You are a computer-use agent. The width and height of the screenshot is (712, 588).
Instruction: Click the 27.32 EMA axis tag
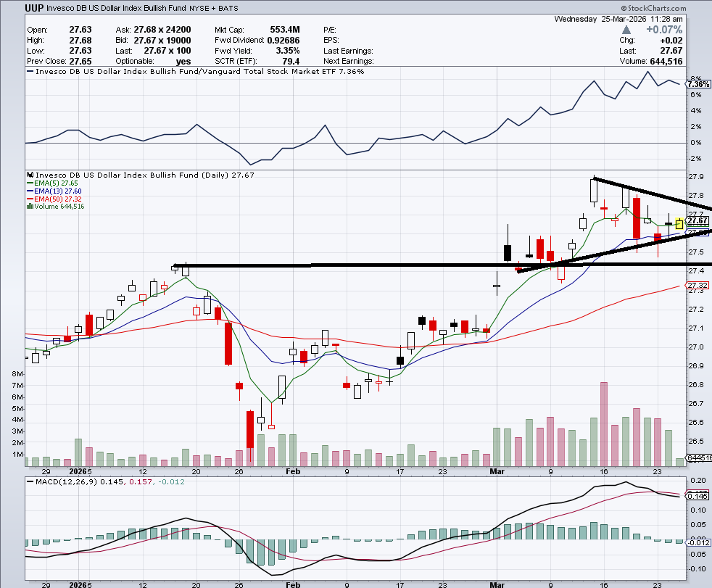(697, 285)
